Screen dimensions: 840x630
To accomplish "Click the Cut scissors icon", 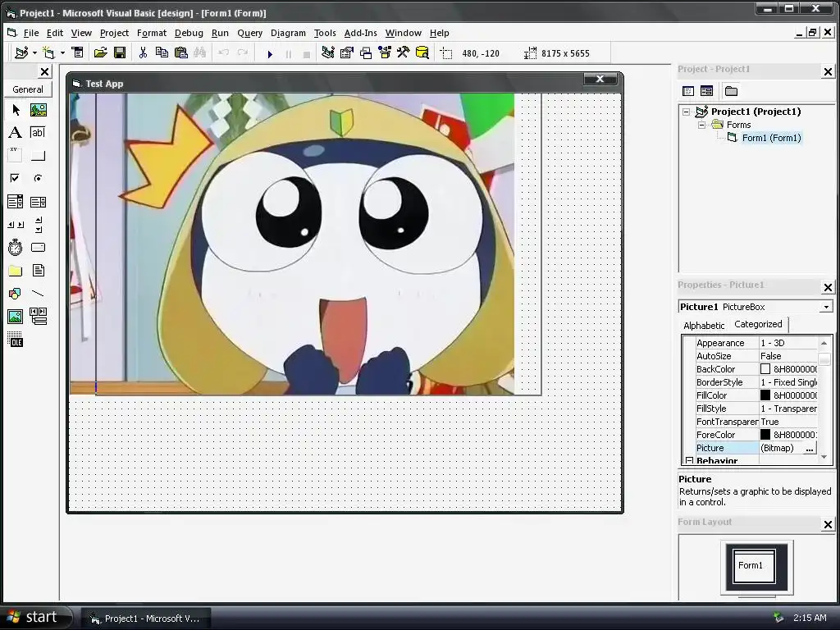I will point(143,52).
